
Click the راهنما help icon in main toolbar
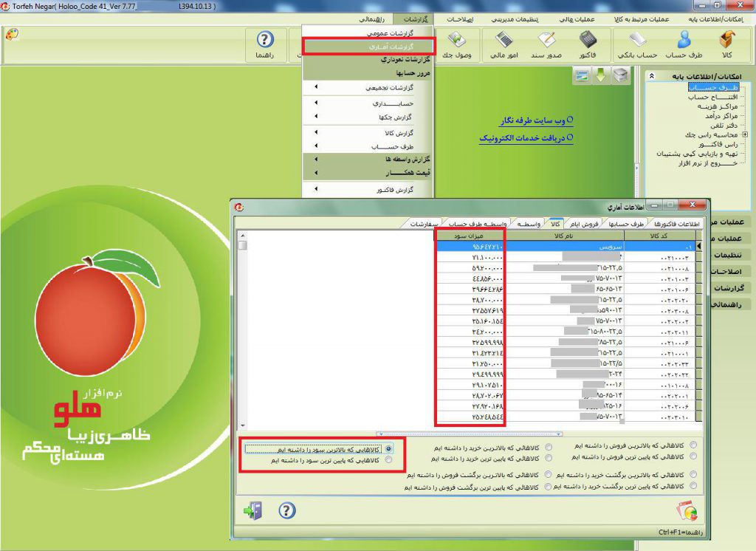(x=265, y=45)
